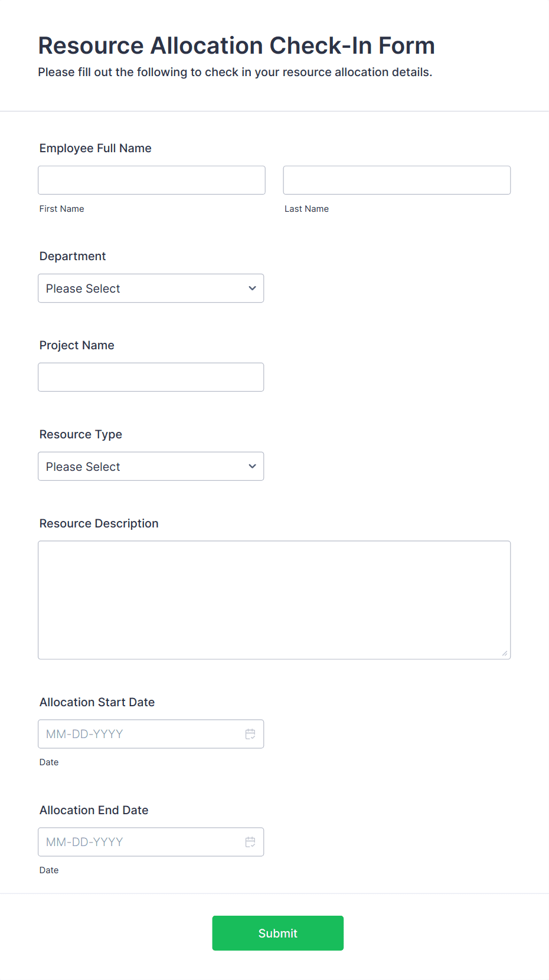This screenshot has width=549, height=980.
Task: Open the Allocation Start Date calendar icon
Action: 250,734
